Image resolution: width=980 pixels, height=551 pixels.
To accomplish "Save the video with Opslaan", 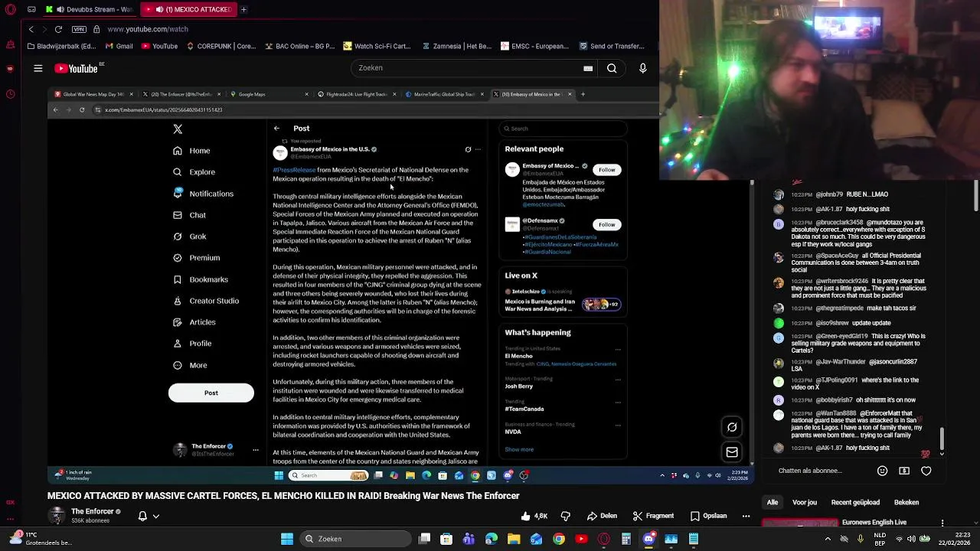I will [708, 516].
